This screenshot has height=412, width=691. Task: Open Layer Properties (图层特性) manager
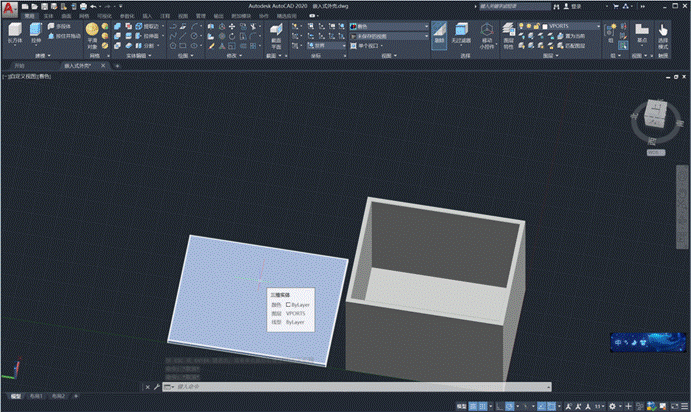coord(509,35)
